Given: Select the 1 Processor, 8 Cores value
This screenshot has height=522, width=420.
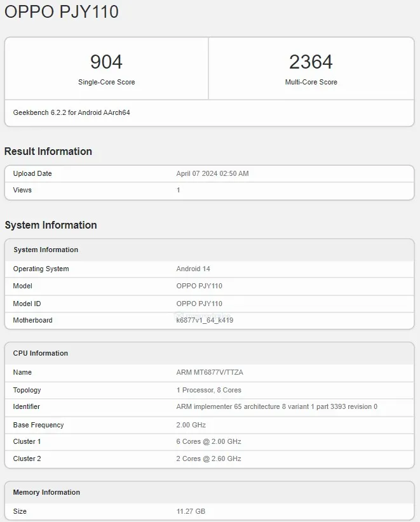Looking at the screenshot, I should click(209, 390).
